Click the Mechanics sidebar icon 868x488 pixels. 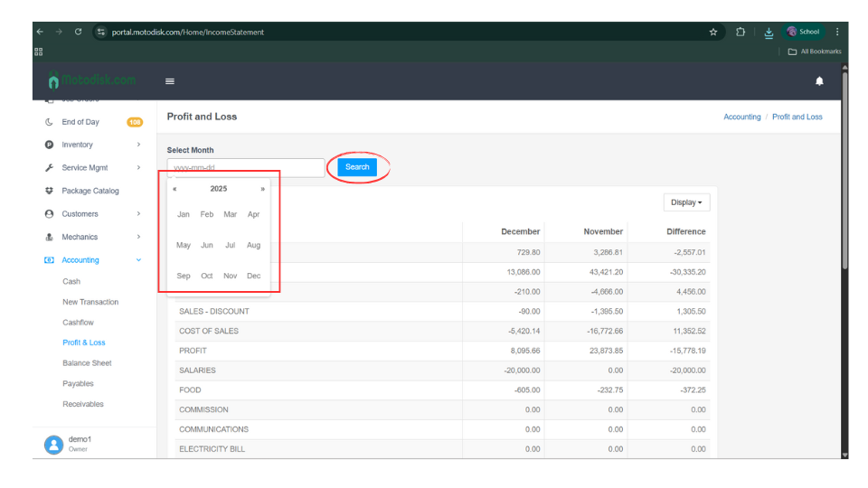coord(49,237)
